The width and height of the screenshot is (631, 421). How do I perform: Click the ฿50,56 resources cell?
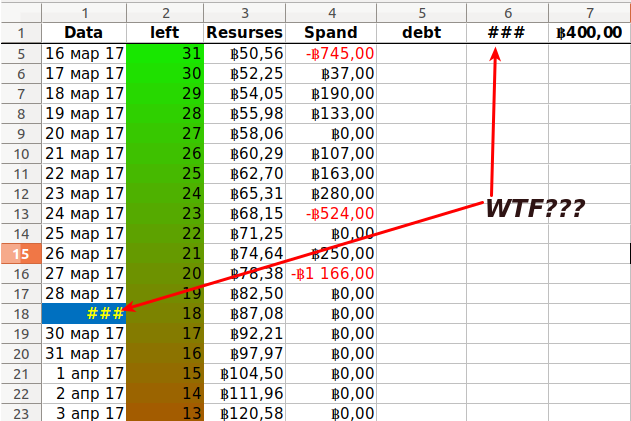click(244, 54)
